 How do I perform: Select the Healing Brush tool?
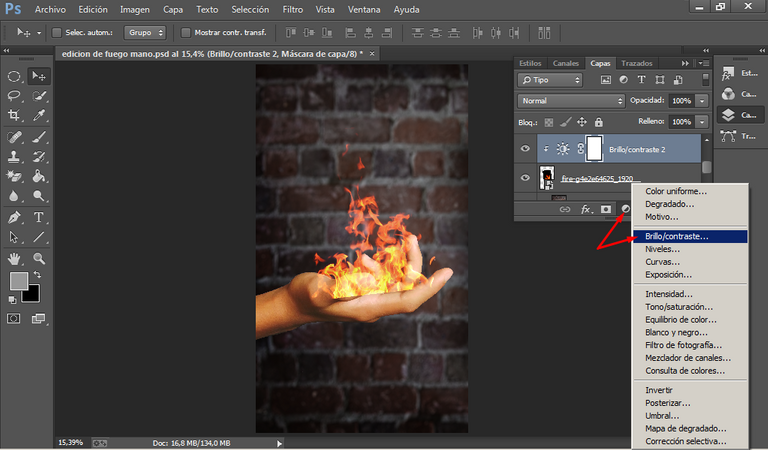[14, 137]
